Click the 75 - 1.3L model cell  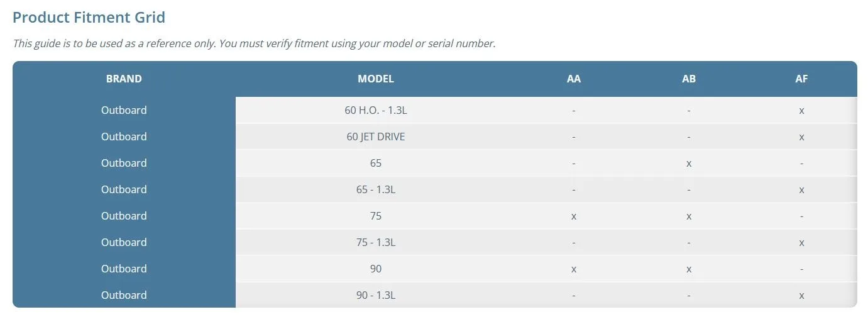point(376,242)
